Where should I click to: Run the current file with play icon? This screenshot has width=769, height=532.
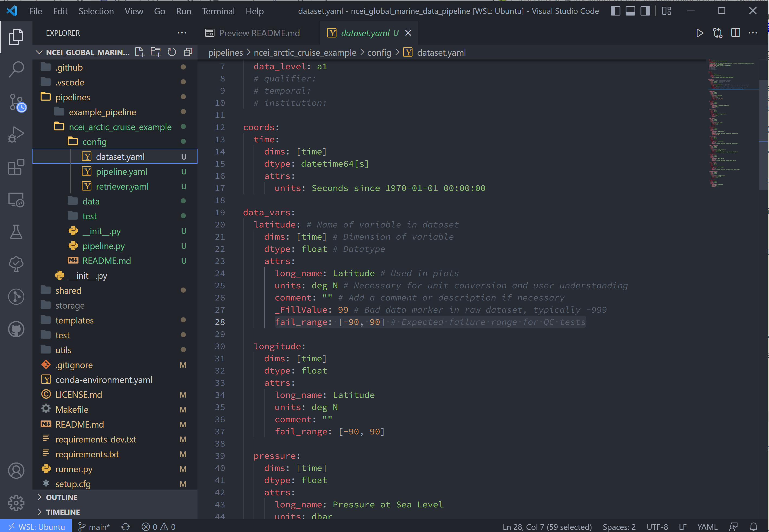coord(700,33)
